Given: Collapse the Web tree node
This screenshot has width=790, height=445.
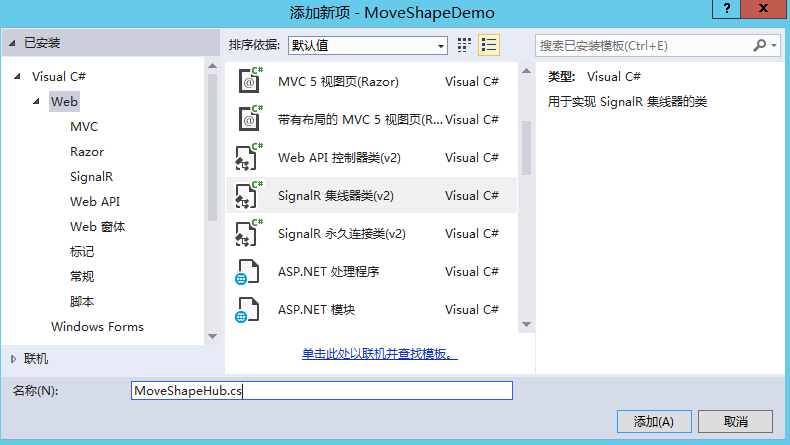Looking at the screenshot, I should (36, 101).
